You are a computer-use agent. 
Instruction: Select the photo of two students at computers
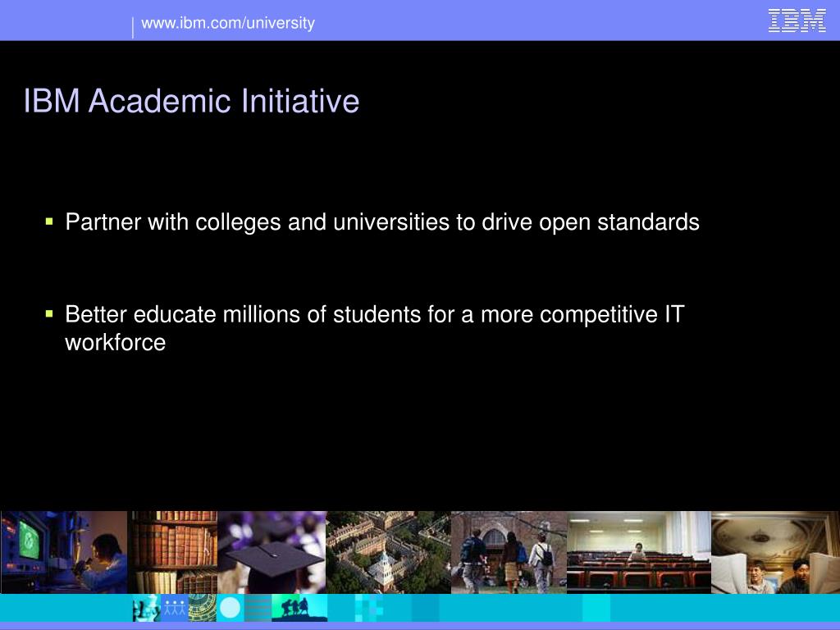(776, 552)
